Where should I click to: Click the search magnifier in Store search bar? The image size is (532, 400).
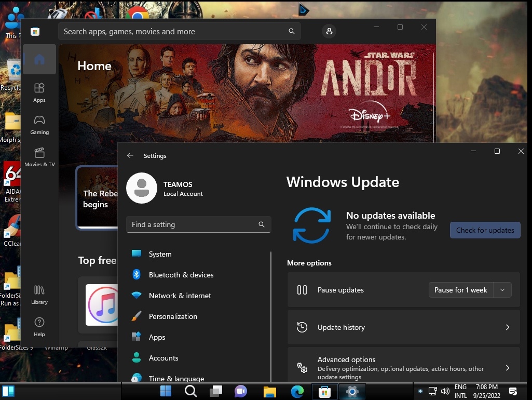point(292,32)
